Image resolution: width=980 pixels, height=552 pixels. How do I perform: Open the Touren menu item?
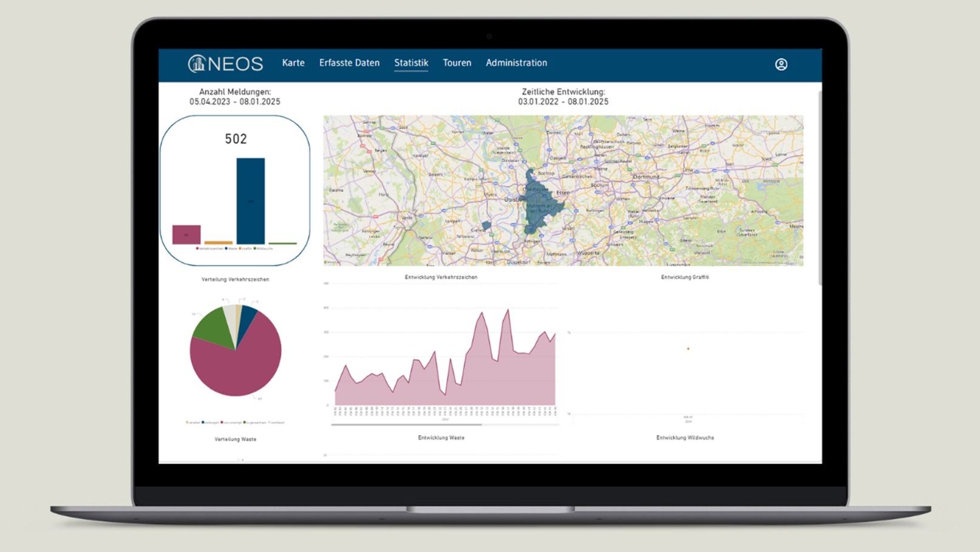457,63
